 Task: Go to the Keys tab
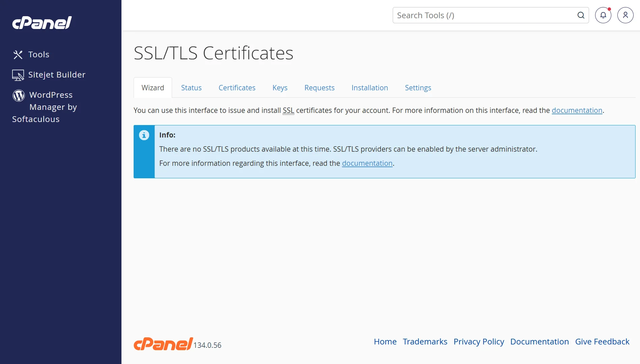coord(280,88)
